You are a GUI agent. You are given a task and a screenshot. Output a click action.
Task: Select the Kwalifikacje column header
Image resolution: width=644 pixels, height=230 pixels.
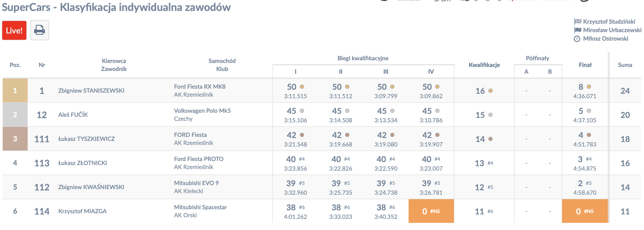click(x=484, y=65)
